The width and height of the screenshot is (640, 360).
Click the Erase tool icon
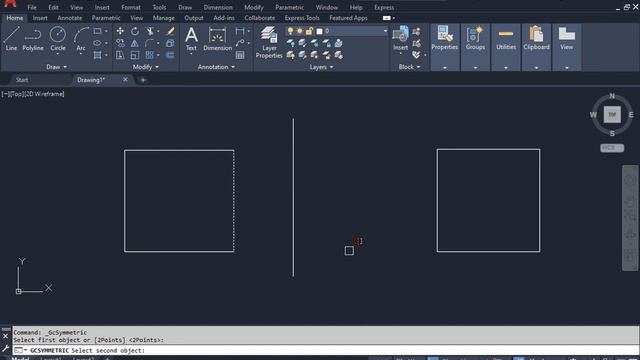pos(170,31)
